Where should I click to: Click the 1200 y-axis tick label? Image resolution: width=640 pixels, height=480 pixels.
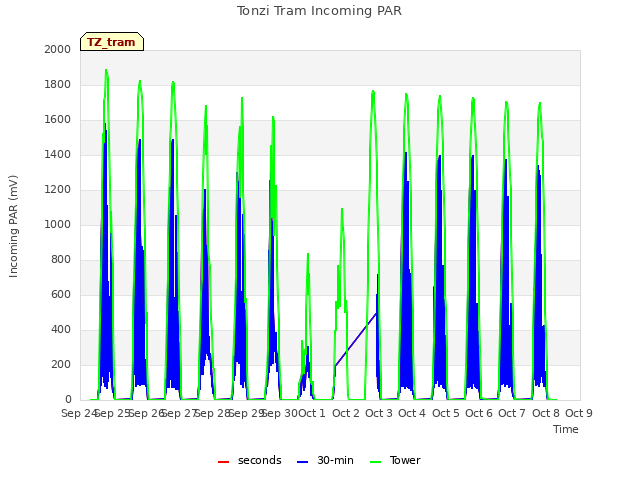[58, 190]
